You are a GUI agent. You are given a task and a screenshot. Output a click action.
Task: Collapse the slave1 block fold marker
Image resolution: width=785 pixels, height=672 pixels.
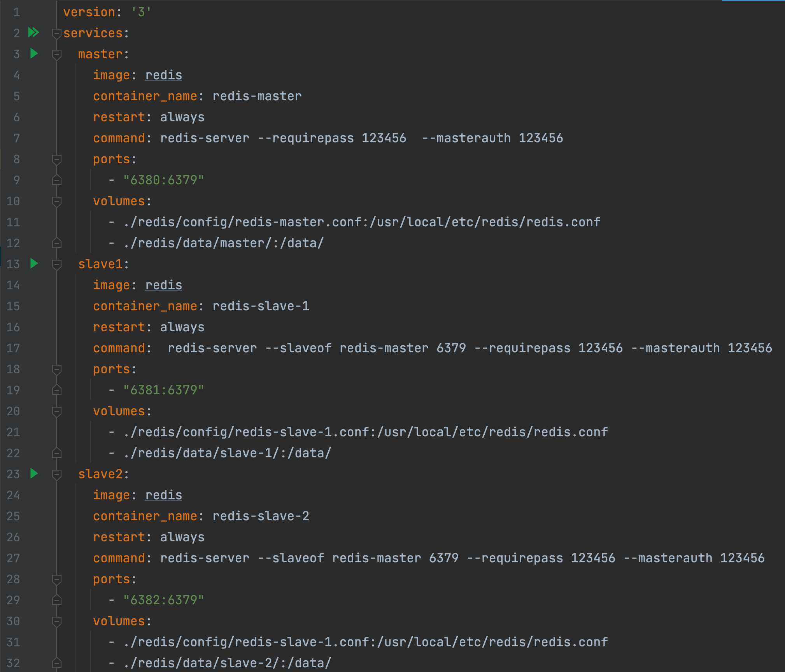pos(57,264)
